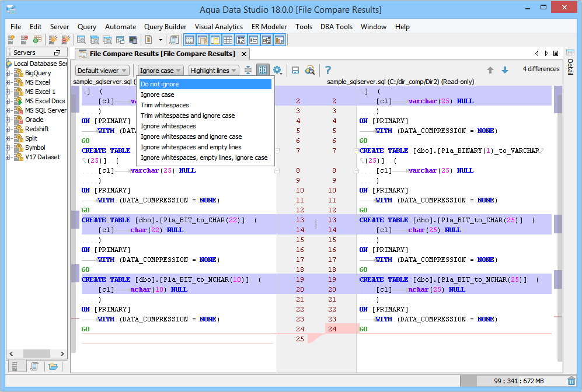This screenshot has width=582, height=392.
Task: Open the DBA Tools menu
Action: 336,27
